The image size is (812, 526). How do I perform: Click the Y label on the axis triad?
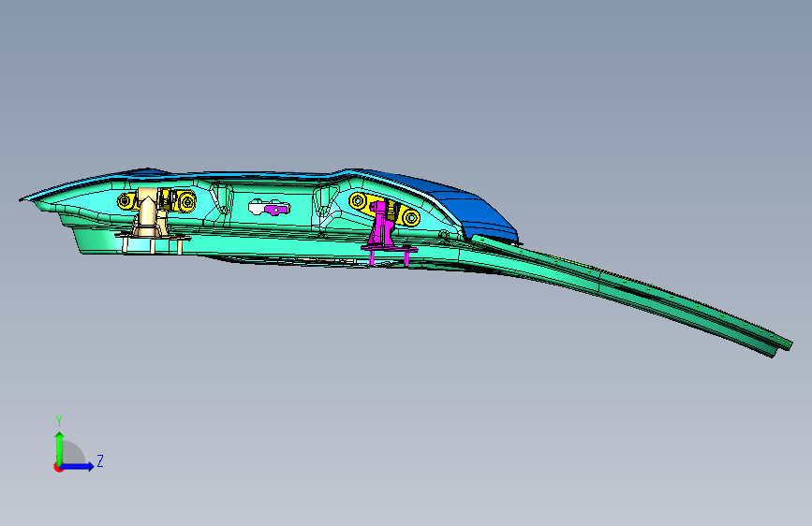[x=59, y=421]
